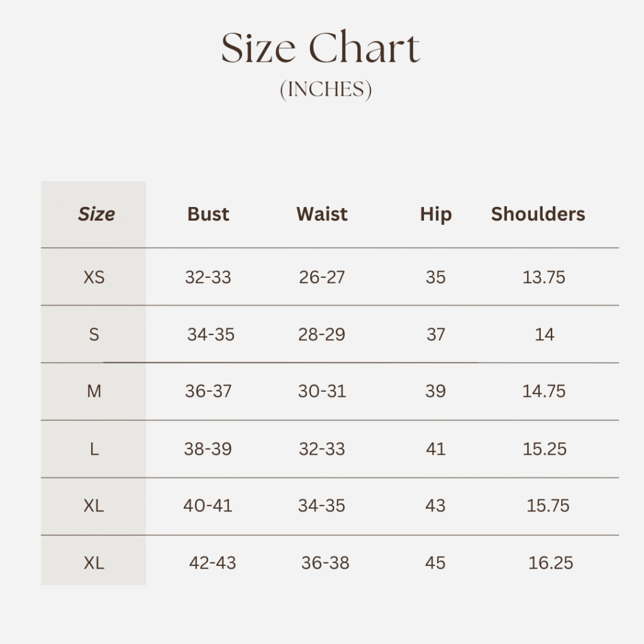Click the 36-37 bust value

click(x=208, y=392)
